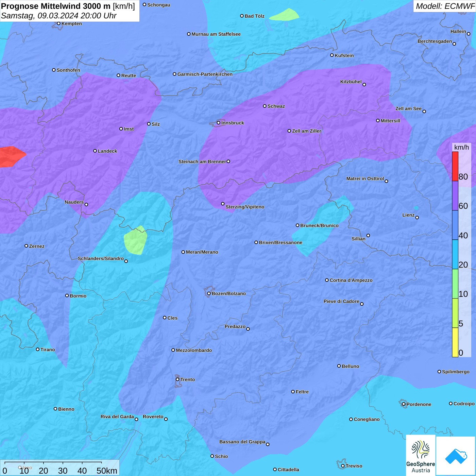Viewport: 476px width, 476px height.
Task: Click the Nauders label
Action: [74, 202]
